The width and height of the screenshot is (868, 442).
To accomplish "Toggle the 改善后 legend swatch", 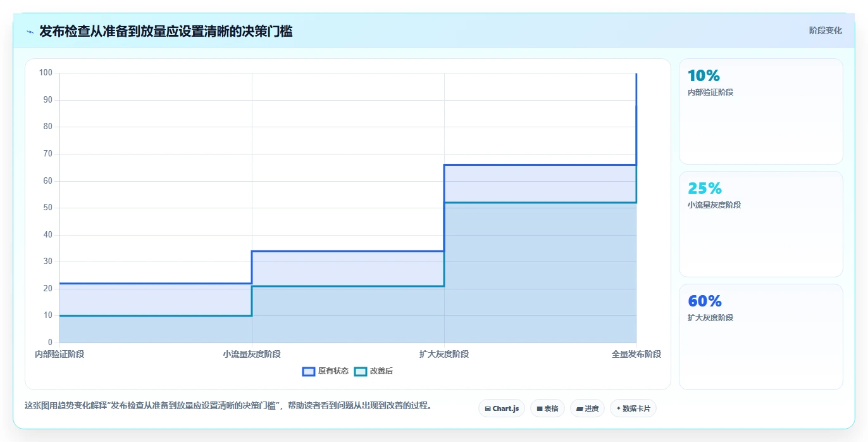I will (361, 371).
